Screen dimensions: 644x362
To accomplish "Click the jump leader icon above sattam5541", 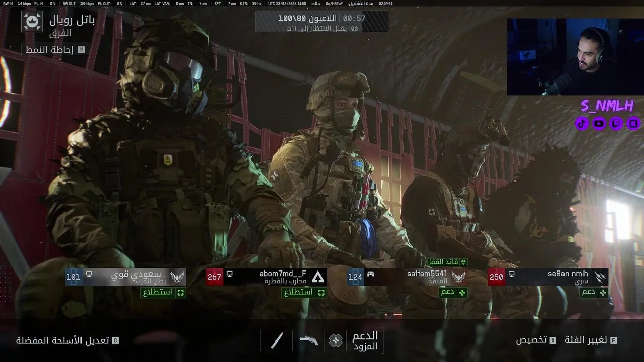I will [x=463, y=262].
